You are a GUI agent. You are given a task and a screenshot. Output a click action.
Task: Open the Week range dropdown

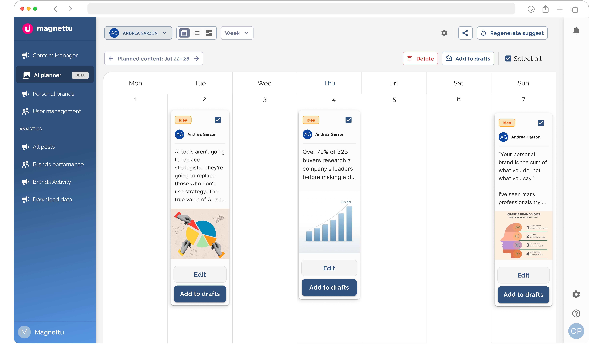pyautogui.click(x=237, y=33)
